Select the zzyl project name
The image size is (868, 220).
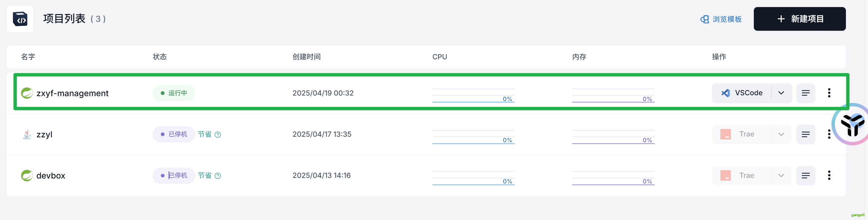(44, 134)
